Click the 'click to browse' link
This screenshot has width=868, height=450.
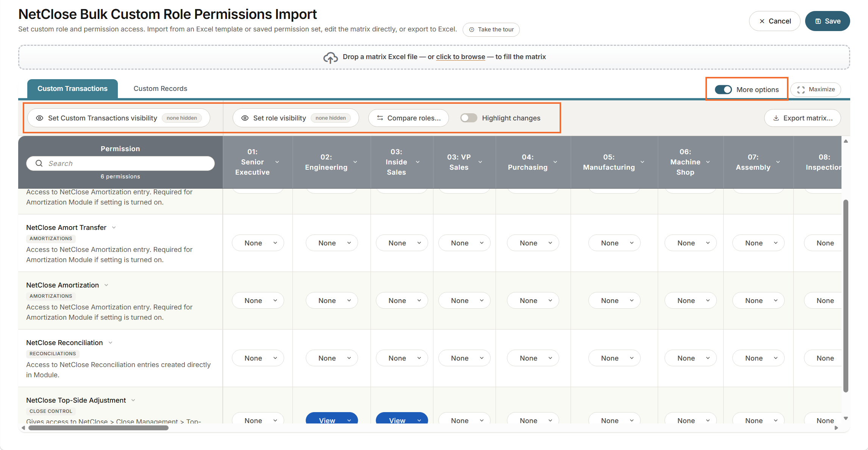pyautogui.click(x=460, y=57)
